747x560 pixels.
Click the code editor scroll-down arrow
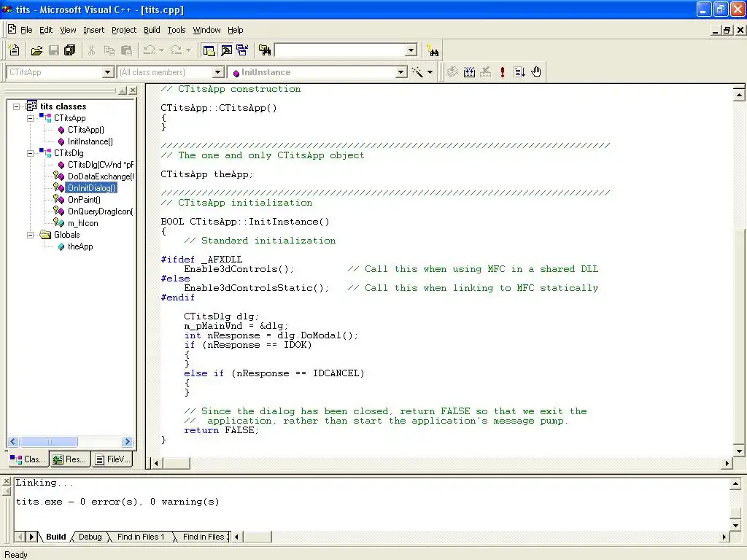click(739, 451)
